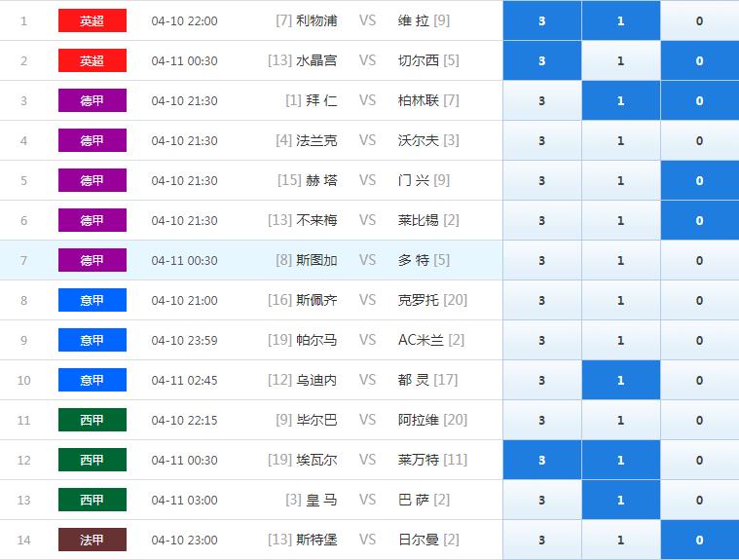
Task: Select 3 for 赫塔 vs 门兴
Action: [x=542, y=180]
